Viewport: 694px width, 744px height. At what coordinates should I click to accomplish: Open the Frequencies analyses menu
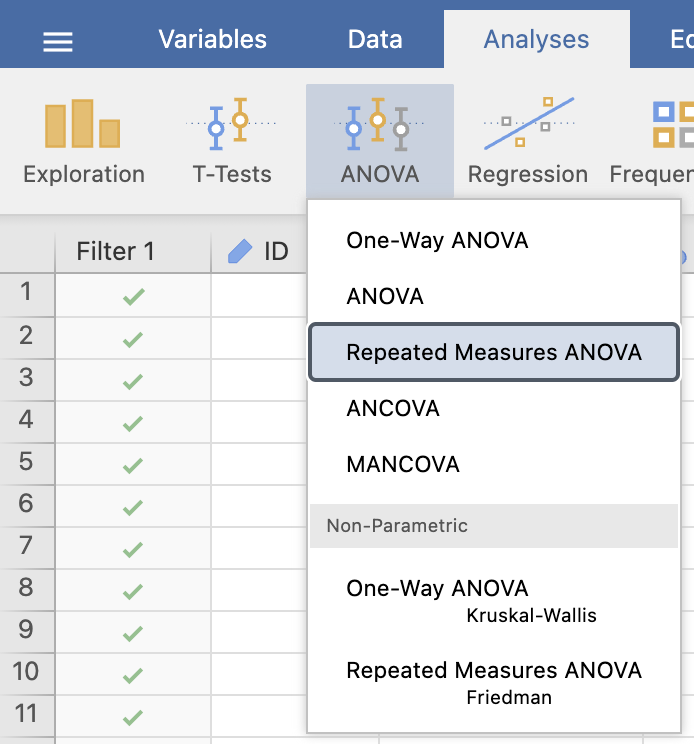[x=652, y=141]
